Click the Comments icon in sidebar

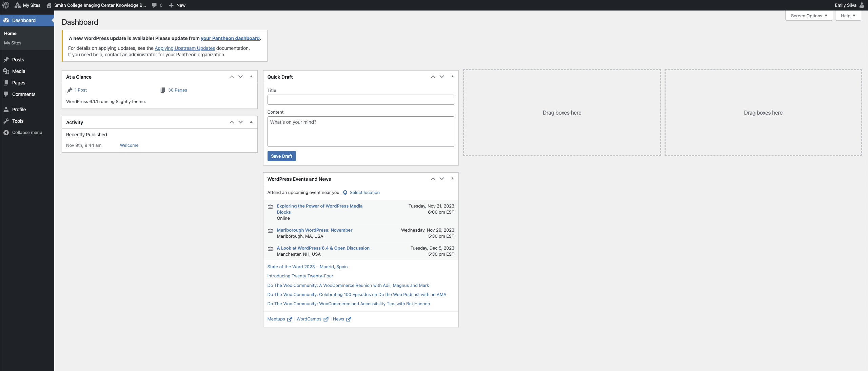[x=6, y=94]
